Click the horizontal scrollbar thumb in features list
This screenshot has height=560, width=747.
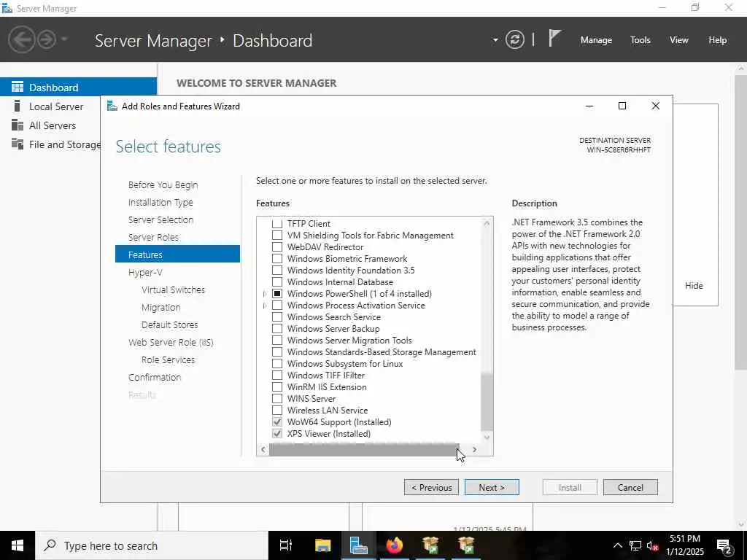(x=364, y=449)
